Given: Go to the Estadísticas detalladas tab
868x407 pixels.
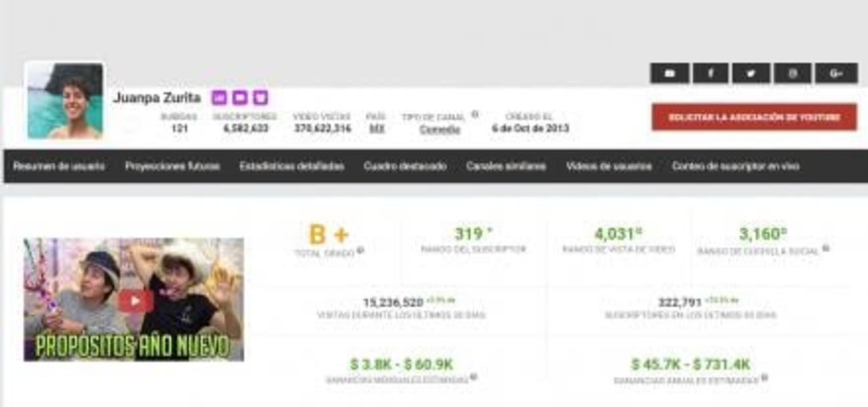Looking at the screenshot, I should (292, 167).
